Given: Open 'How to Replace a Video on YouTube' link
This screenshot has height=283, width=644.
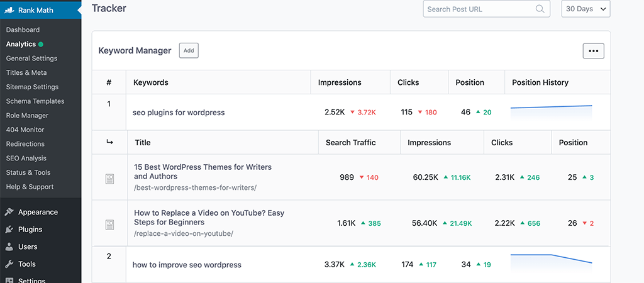Looking at the screenshot, I should 209,218.
